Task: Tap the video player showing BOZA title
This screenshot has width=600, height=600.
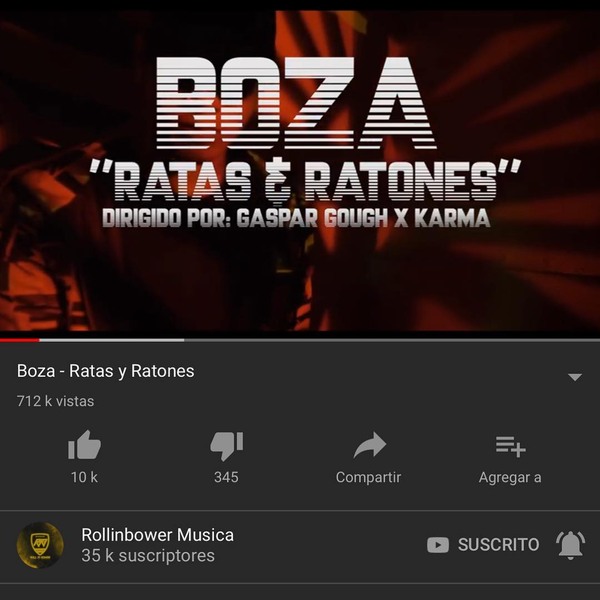Action: (x=300, y=170)
